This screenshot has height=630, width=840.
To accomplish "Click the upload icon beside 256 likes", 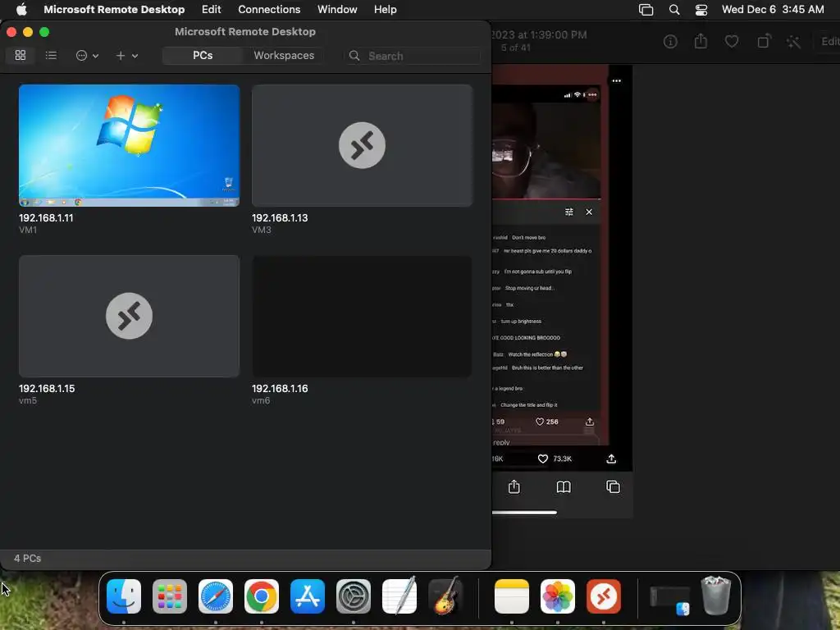I will pyautogui.click(x=590, y=422).
